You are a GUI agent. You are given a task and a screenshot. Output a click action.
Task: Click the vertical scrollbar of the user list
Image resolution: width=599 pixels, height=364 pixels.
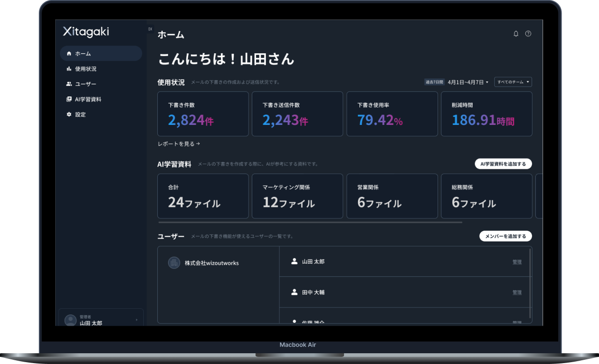(530, 283)
